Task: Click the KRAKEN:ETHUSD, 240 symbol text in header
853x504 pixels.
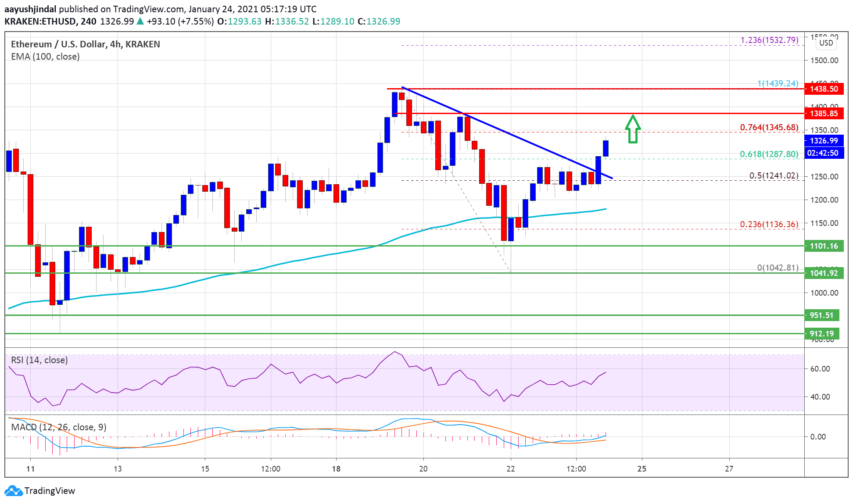Action: point(50,21)
